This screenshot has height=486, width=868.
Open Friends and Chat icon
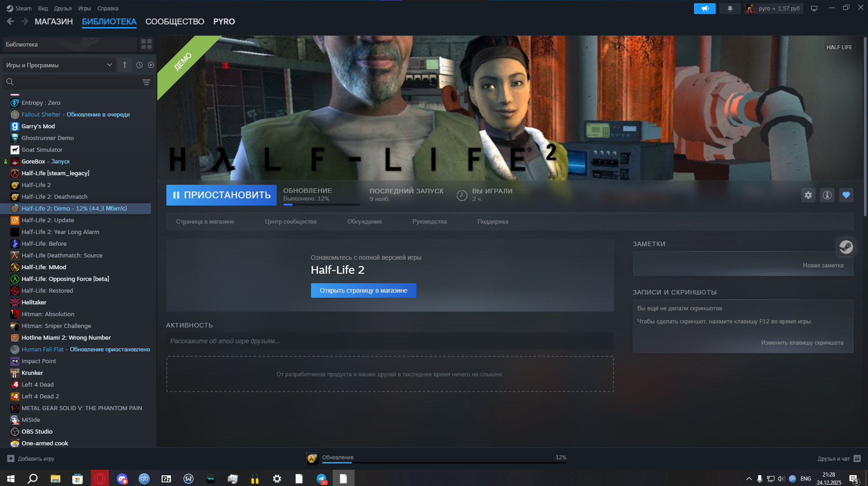tap(857, 458)
